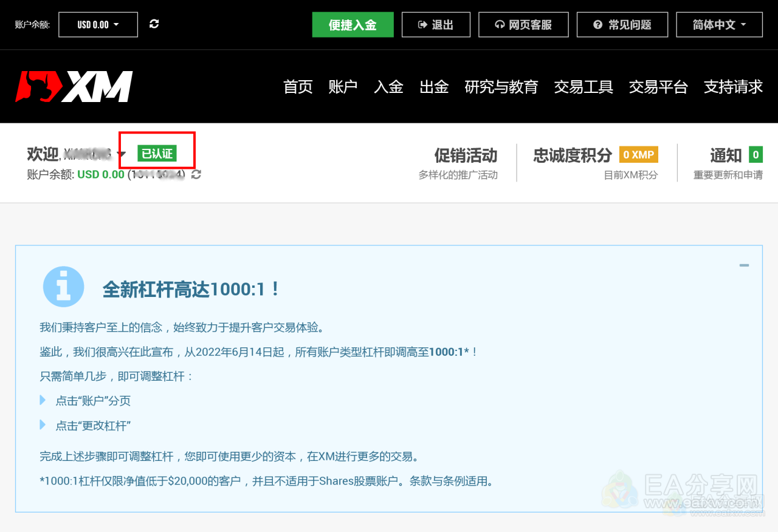
Task: Click green USD 0.00 account balance text
Action: (101, 175)
